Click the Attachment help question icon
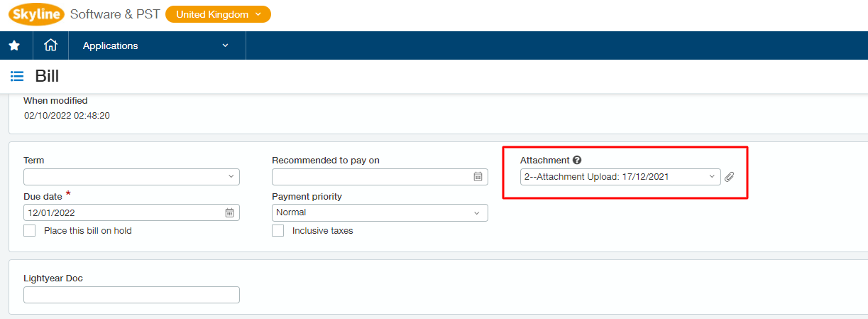868x319 pixels. click(x=577, y=161)
